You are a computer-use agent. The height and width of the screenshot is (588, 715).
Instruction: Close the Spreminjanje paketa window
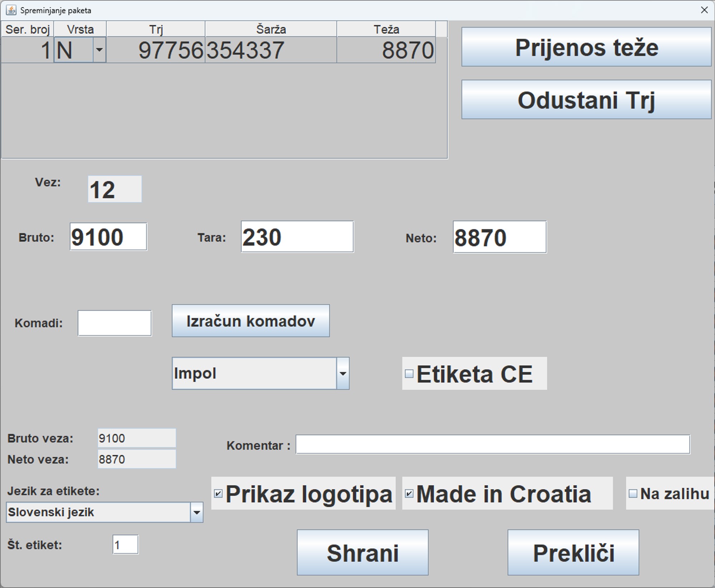[704, 10]
